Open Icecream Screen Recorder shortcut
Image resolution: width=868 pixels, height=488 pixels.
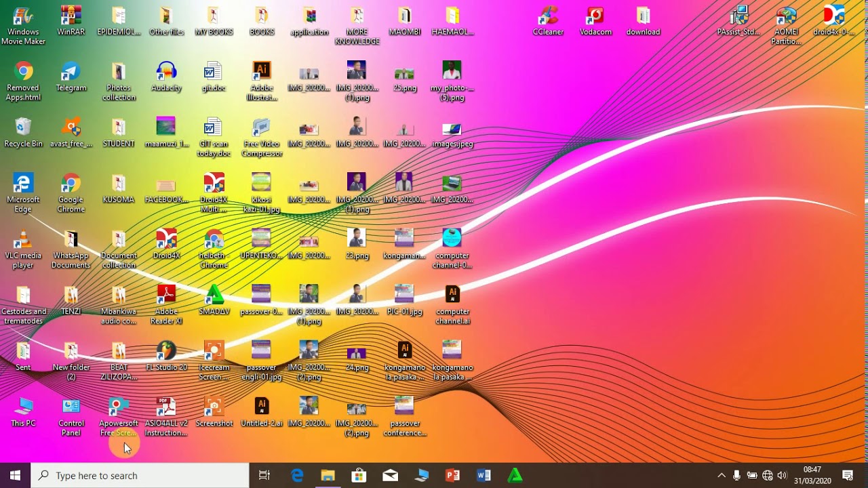214,361
